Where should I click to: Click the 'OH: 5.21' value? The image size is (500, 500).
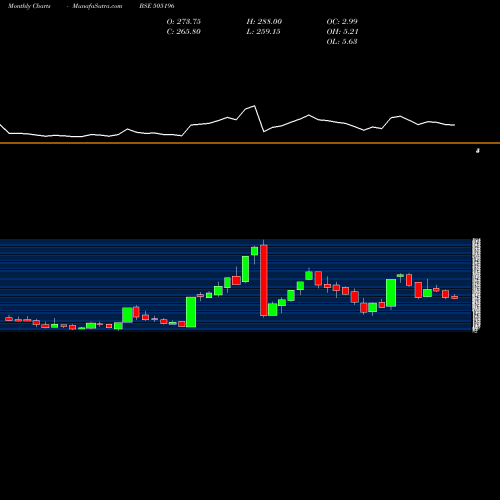click(x=342, y=32)
